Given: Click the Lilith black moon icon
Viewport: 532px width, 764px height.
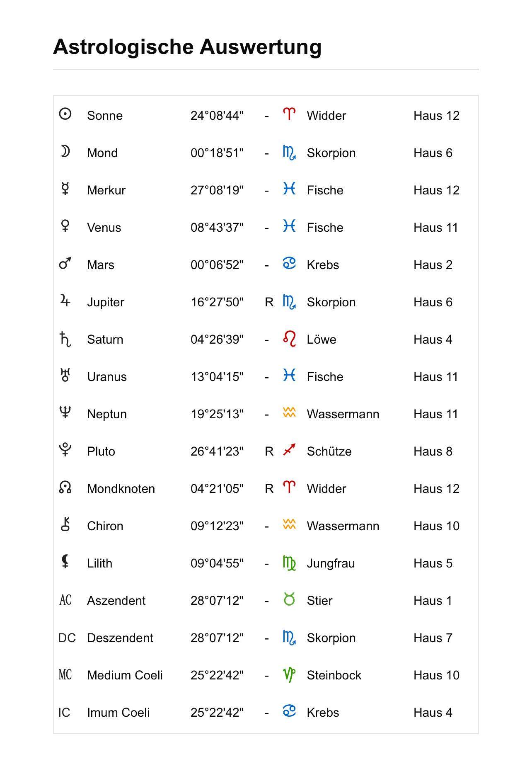Looking at the screenshot, I should (65, 562).
